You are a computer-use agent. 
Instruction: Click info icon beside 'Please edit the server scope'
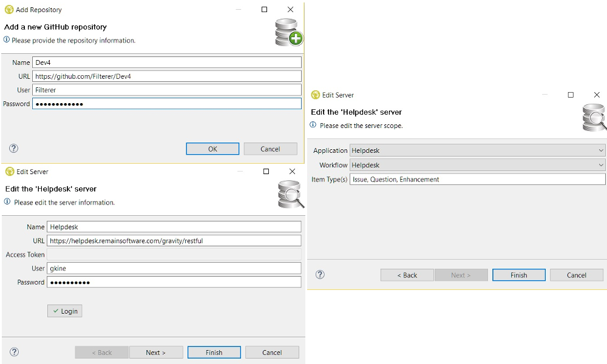(313, 124)
